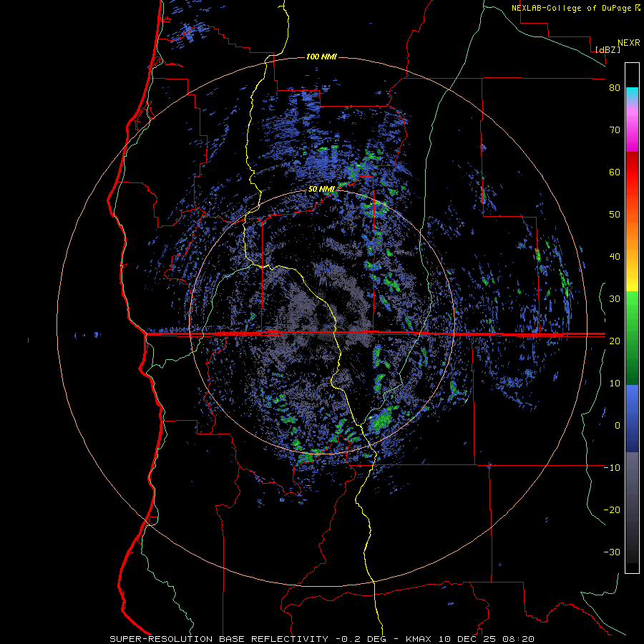Click the 50 NMI range ring label

[x=321, y=190]
